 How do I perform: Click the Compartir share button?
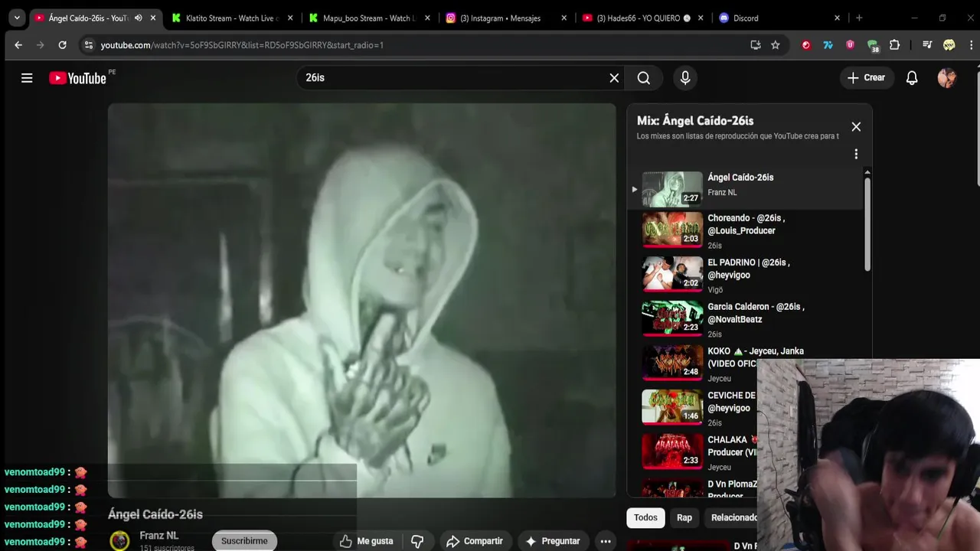point(475,541)
